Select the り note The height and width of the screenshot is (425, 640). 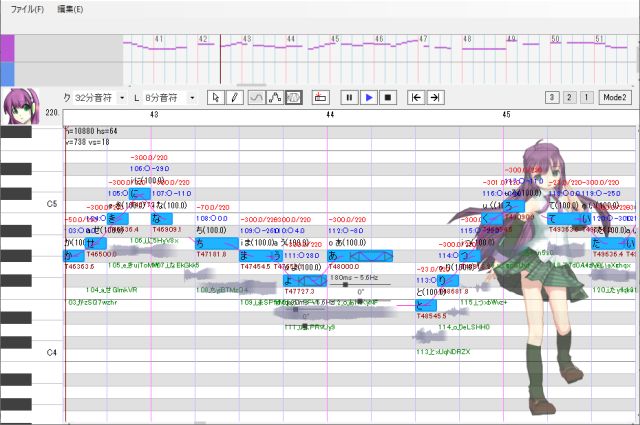click(448, 280)
